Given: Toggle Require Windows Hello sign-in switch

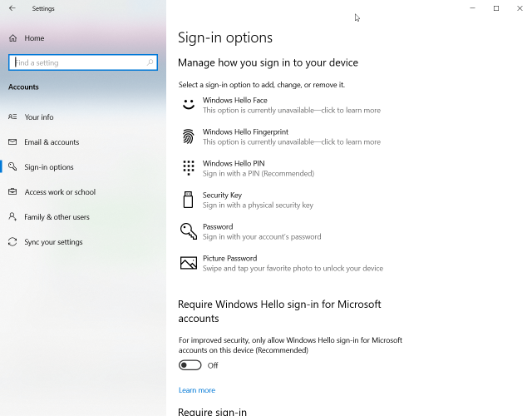Looking at the screenshot, I should coord(190,365).
